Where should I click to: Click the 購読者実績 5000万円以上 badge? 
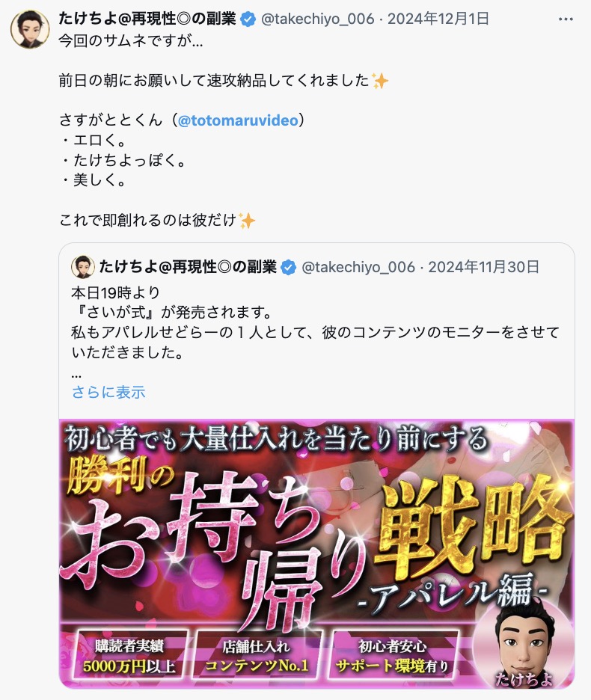[x=129, y=656]
